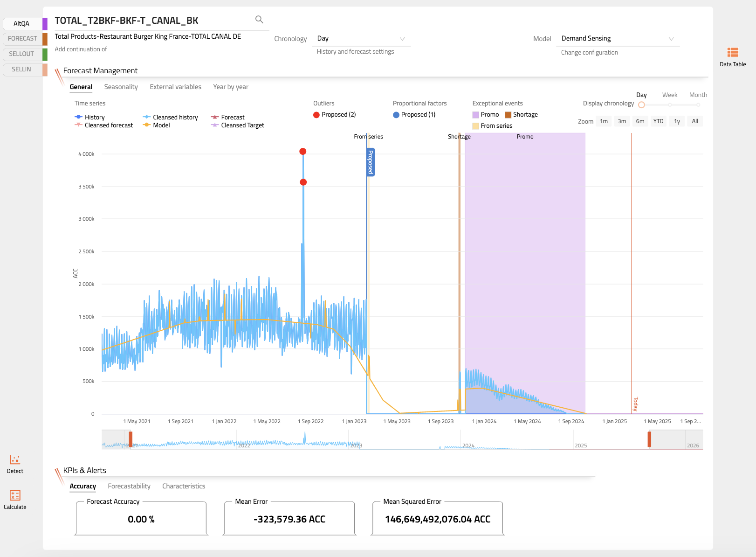Toggle Proposed (1) proportional factors dot
This screenshot has height=557, width=756.
(x=396, y=115)
